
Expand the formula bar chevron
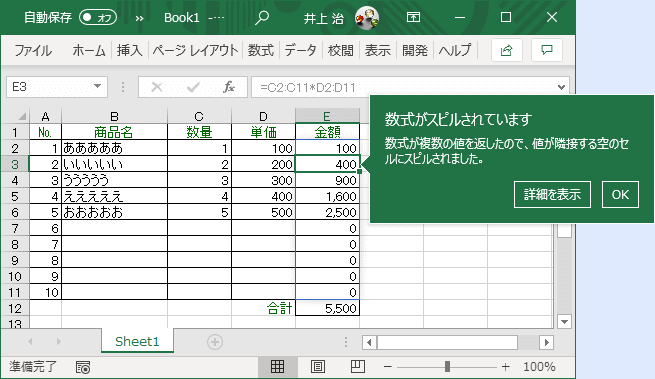tap(561, 87)
